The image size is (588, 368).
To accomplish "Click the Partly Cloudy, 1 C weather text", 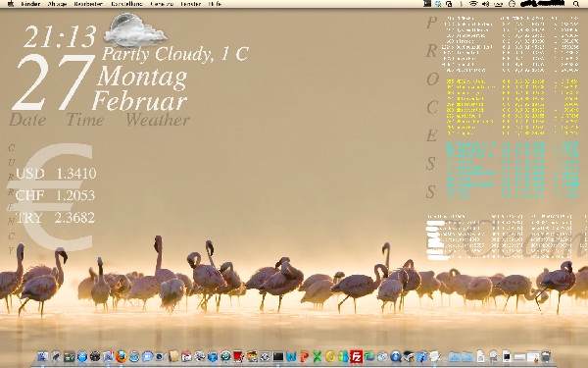I will pyautogui.click(x=175, y=54).
